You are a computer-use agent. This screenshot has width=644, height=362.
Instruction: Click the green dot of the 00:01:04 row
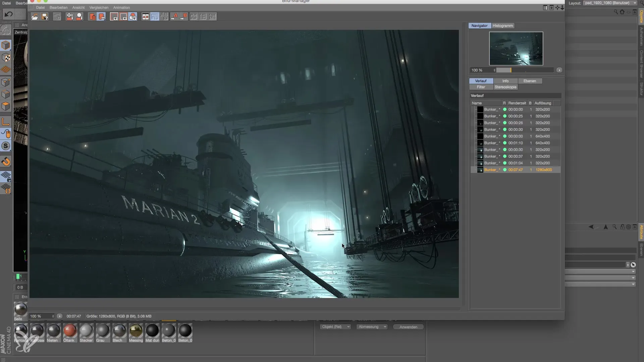504,163
